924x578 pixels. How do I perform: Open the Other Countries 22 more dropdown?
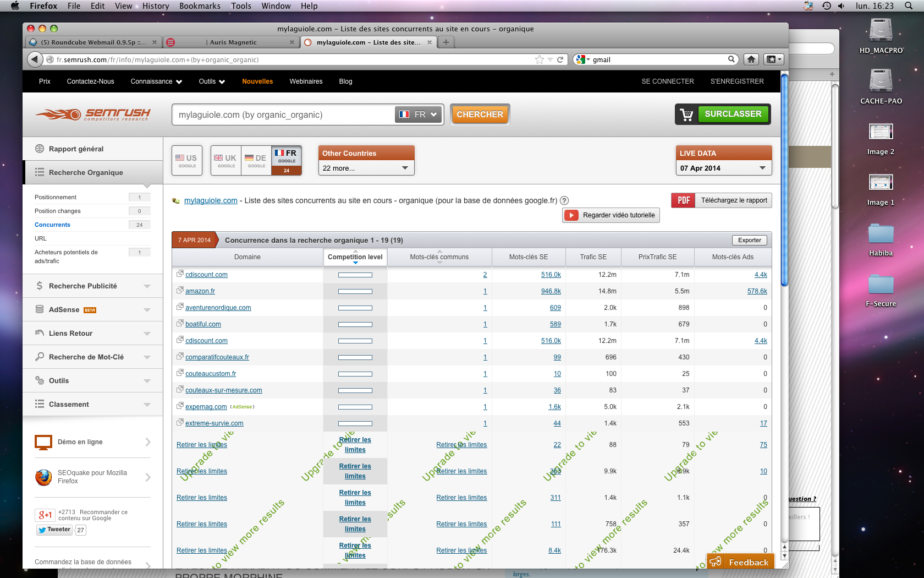pos(366,168)
